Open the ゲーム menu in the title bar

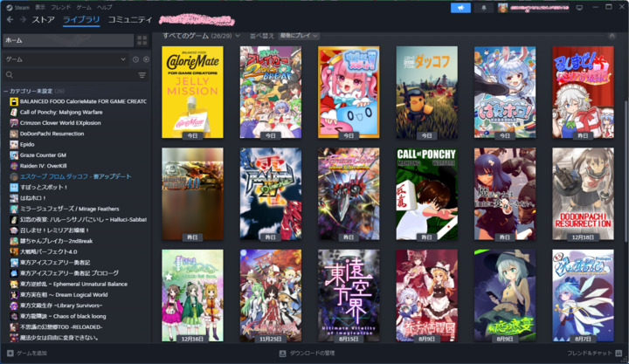pyautogui.click(x=84, y=8)
